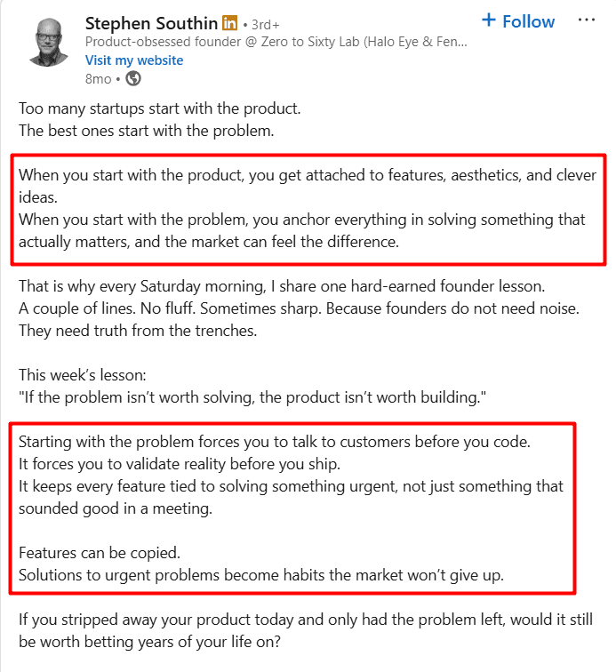Click the 8mo post timestamp

pos(98,79)
